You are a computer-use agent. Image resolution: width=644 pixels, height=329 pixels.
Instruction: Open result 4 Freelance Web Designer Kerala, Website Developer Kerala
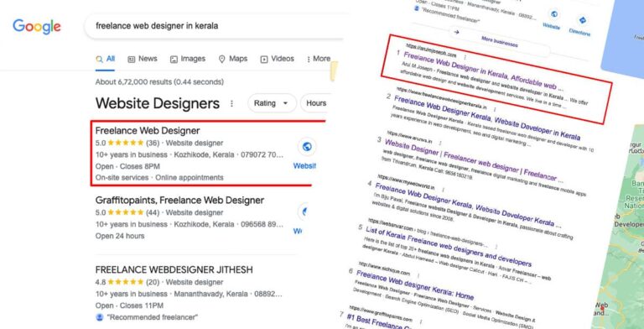(x=468, y=206)
